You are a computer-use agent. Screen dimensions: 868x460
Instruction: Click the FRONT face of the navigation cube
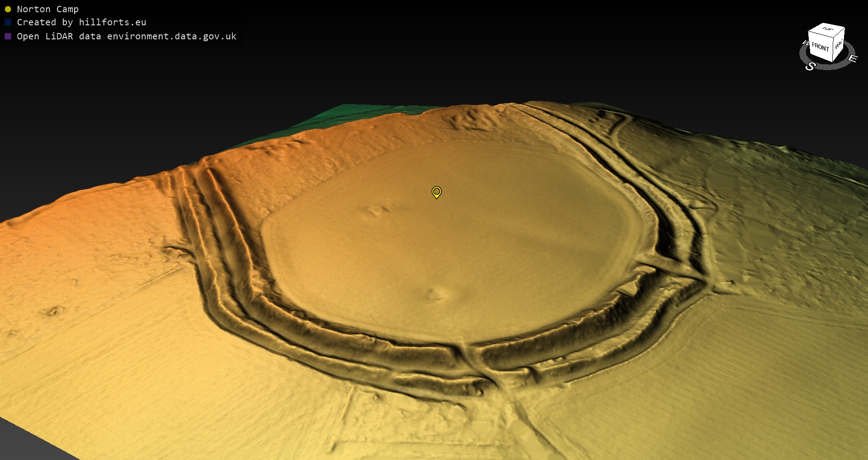tap(820, 47)
